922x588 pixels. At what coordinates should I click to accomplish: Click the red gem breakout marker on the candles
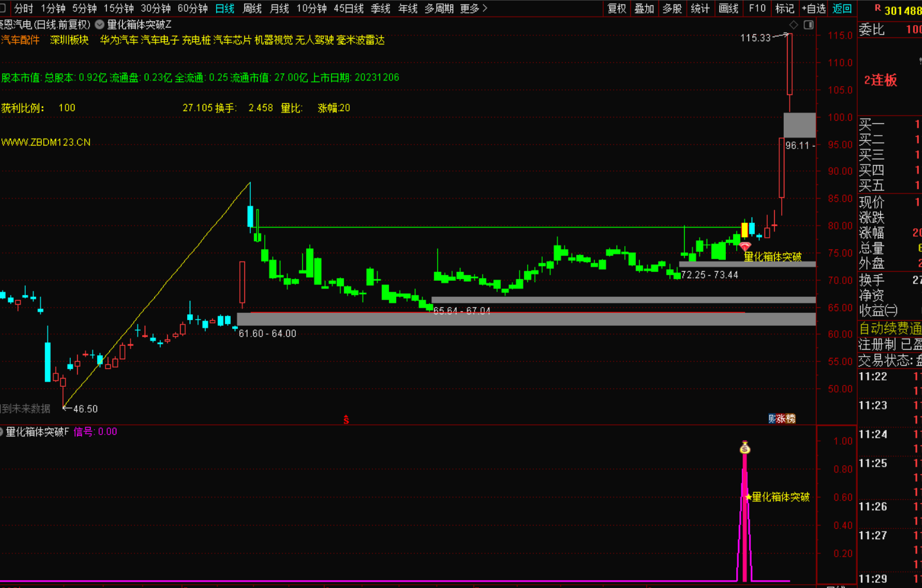(745, 246)
